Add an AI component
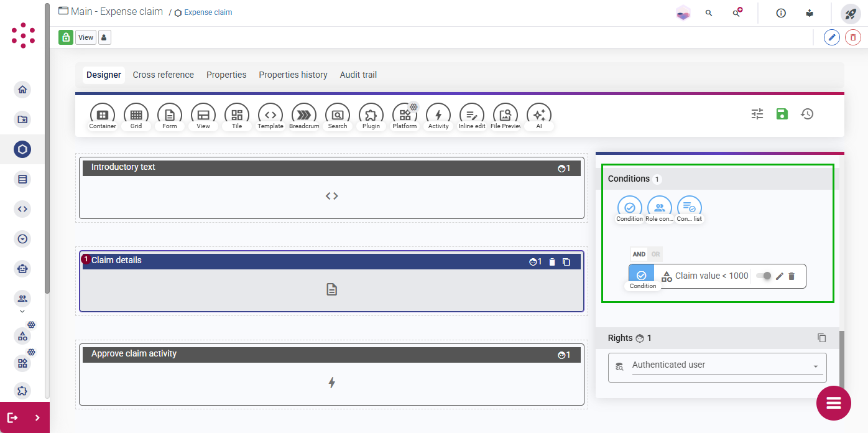This screenshot has height=433, width=868. click(x=539, y=115)
